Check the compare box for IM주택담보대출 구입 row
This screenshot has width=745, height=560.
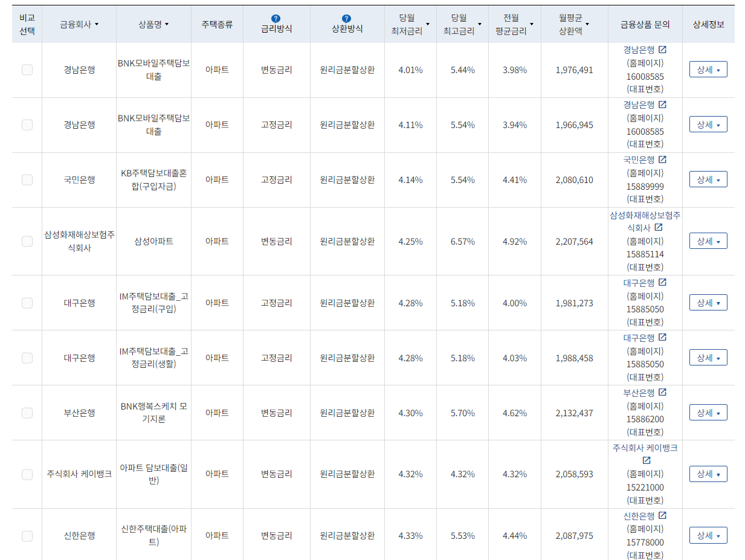tap(27, 303)
